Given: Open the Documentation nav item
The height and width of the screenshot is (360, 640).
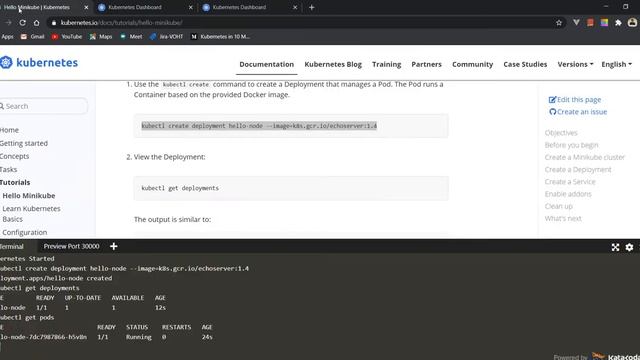Looking at the screenshot, I should pyautogui.click(x=267, y=64).
